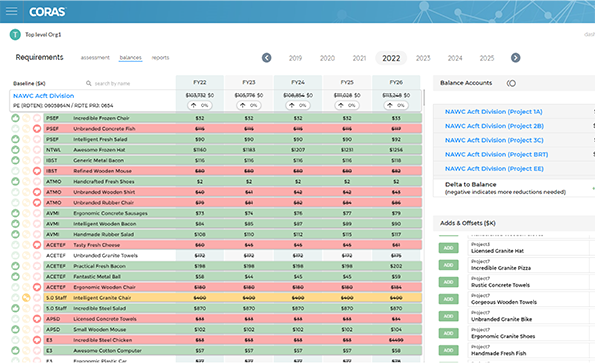
Task: Advance years with the right arrow
Action: coord(515,58)
